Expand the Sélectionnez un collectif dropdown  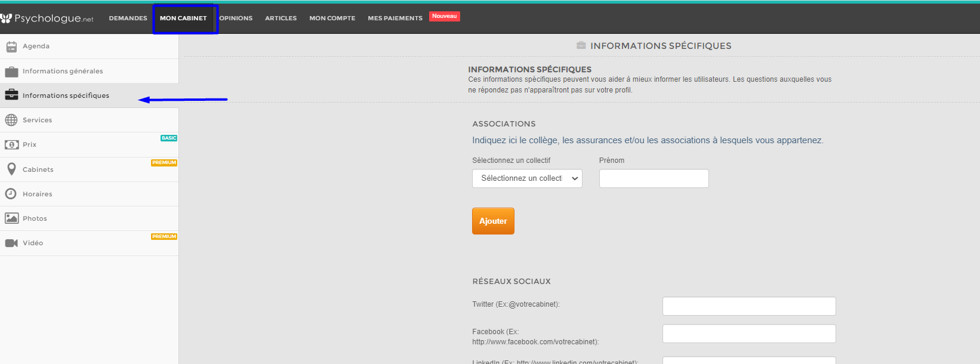coord(527,178)
